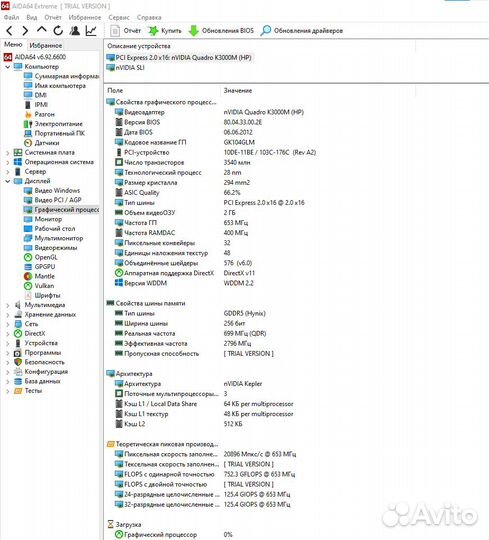Click the Купить button

pyautogui.click(x=165, y=31)
